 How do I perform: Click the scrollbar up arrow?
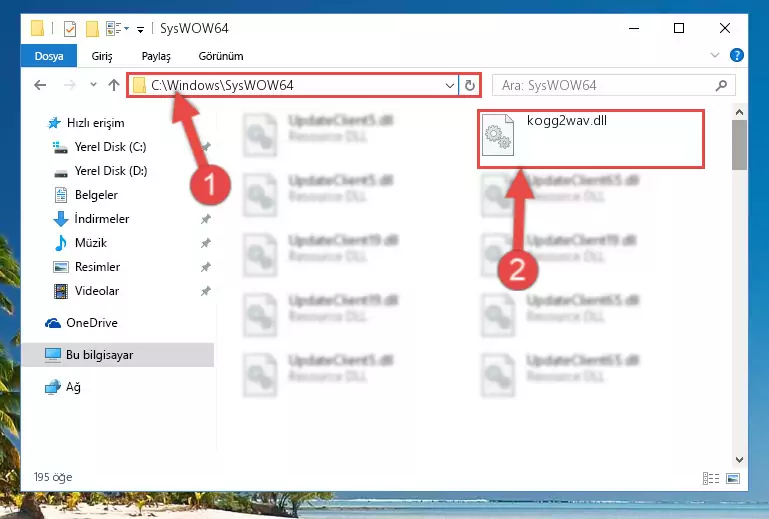click(739, 112)
